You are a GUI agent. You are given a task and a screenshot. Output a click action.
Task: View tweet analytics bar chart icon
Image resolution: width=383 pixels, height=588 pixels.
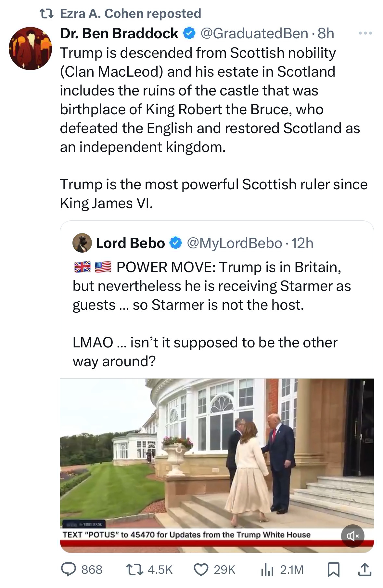pos(267,570)
